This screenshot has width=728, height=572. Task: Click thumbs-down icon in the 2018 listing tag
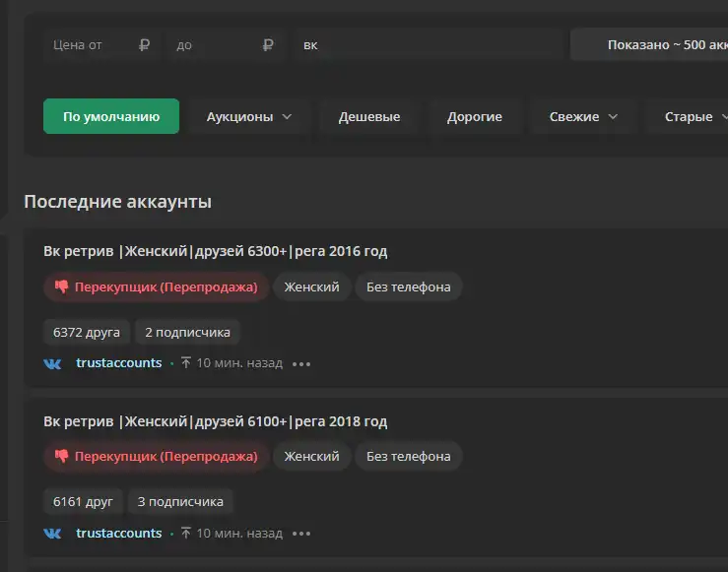pyautogui.click(x=61, y=456)
